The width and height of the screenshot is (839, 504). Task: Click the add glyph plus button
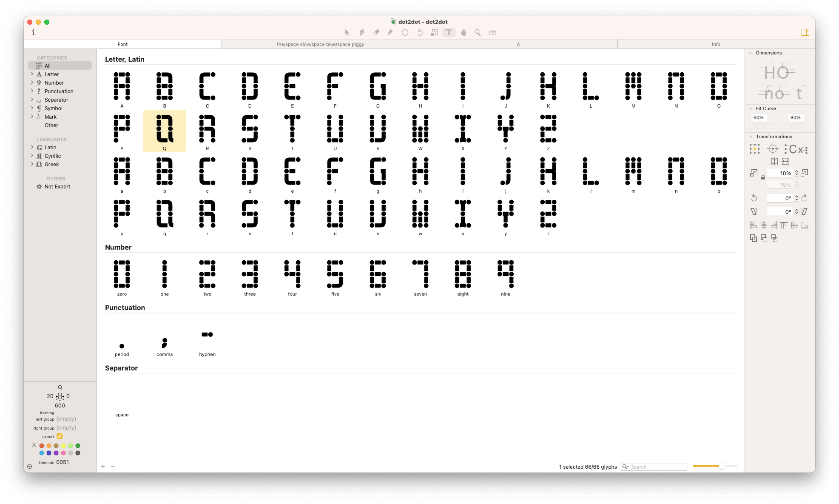coord(103,466)
